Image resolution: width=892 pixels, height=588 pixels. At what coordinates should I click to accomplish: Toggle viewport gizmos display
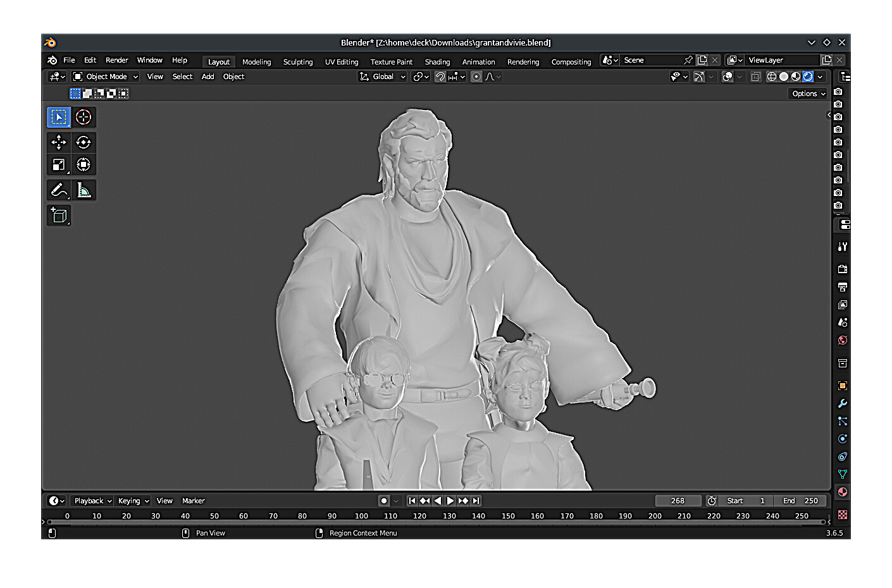(x=698, y=77)
